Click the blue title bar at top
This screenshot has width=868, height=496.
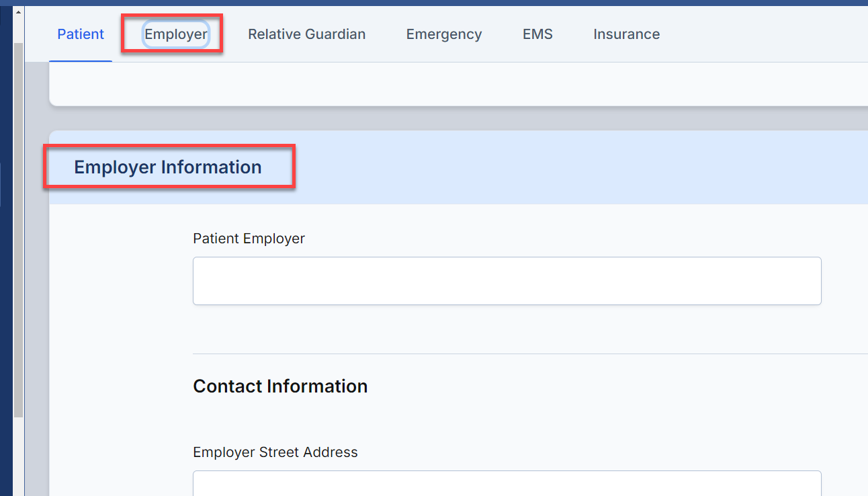tap(434, 3)
